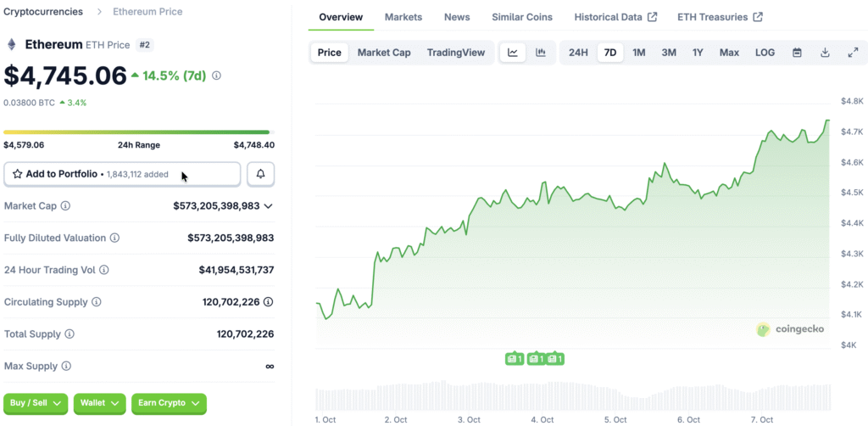Screen dimensions: 868x426
Task: Open the Historical Data tab
Action: pyautogui.click(x=615, y=17)
